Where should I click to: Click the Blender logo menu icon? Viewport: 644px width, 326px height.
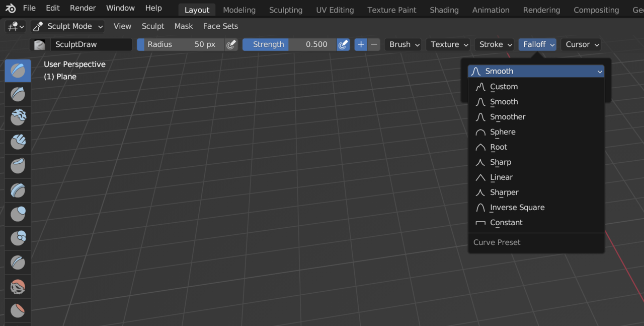click(x=11, y=8)
